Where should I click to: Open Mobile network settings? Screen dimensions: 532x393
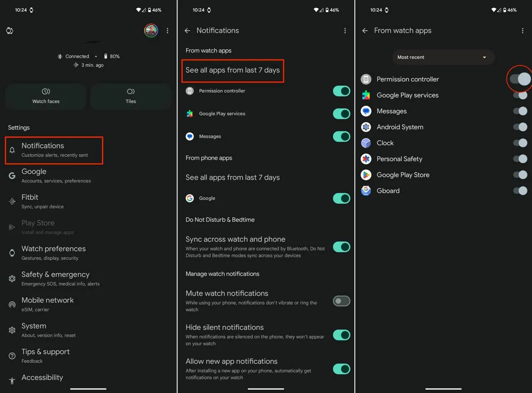(x=88, y=304)
